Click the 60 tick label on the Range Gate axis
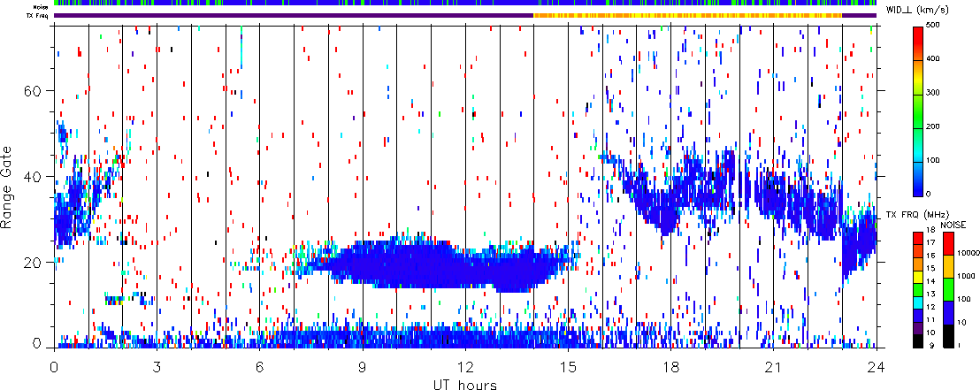Viewport: 980px width, 390px height. coord(37,91)
